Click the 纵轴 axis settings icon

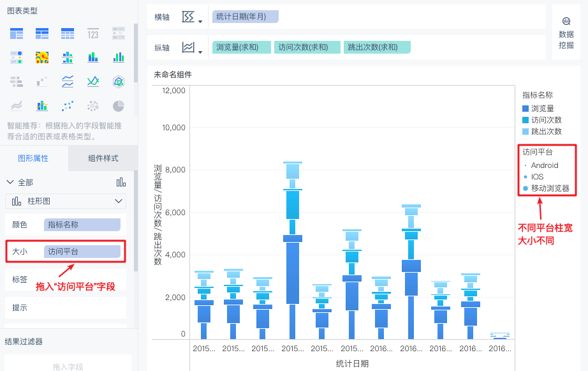[188, 47]
